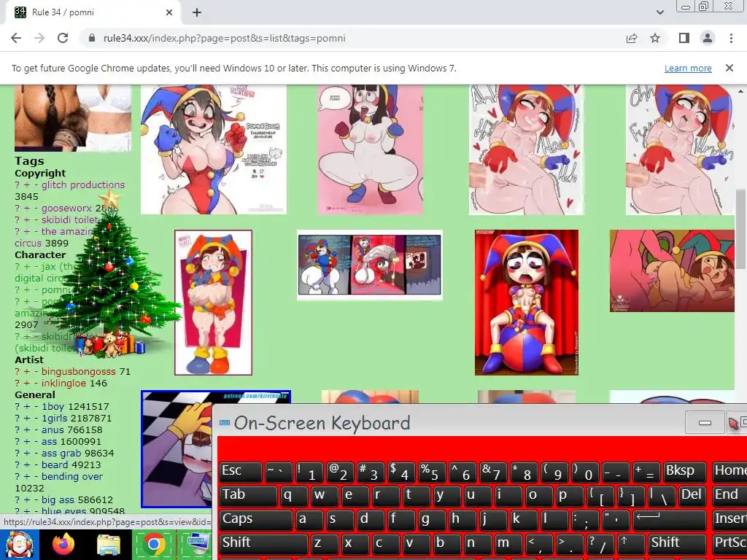Open the Chrome profile avatar

(708, 38)
